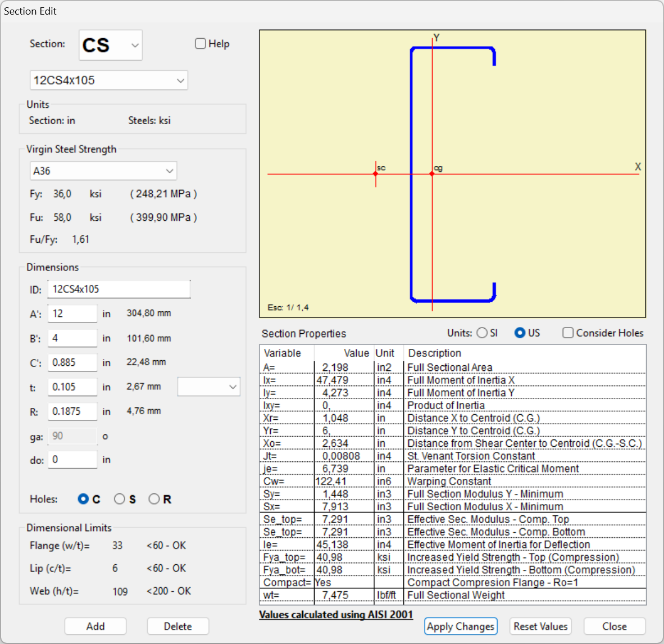
Task: Click the R radius input field
Action: coord(72,411)
